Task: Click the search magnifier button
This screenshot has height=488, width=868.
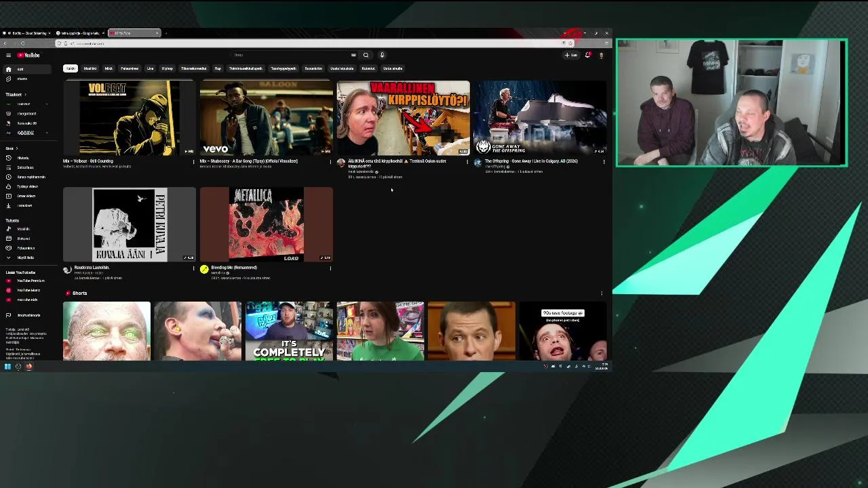Action: coord(366,55)
